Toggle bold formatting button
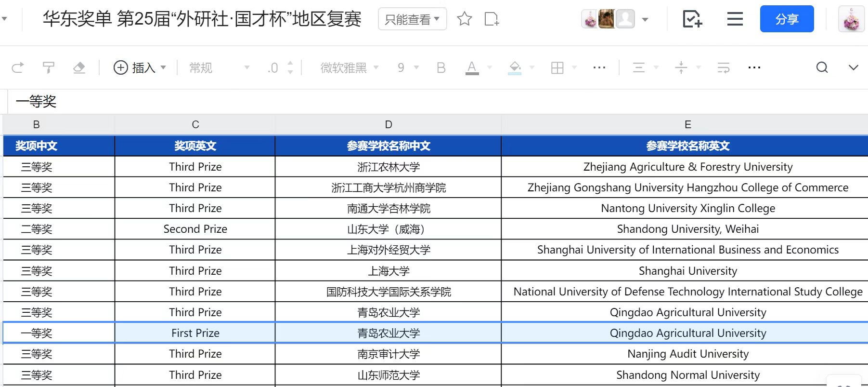Viewport: 868px width, 387px height. pyautogui.click(x=440, y=68)
